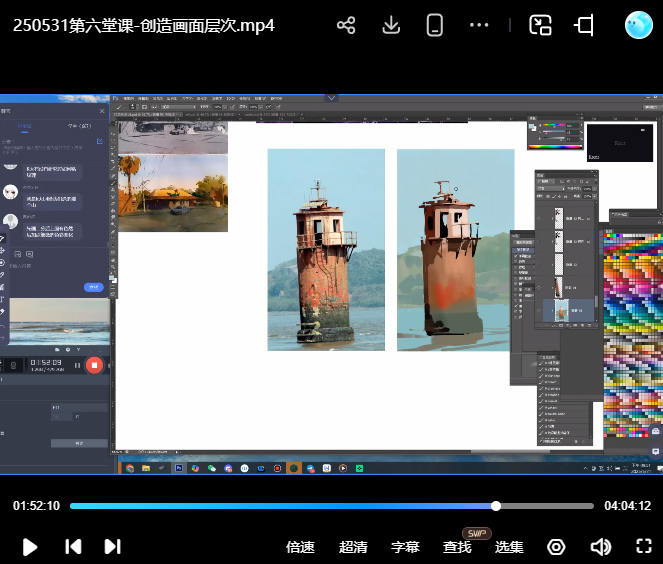Switch to mini picture-in-picture window mode
Screen dimensions: 663x564
click(x=540, y=26)
